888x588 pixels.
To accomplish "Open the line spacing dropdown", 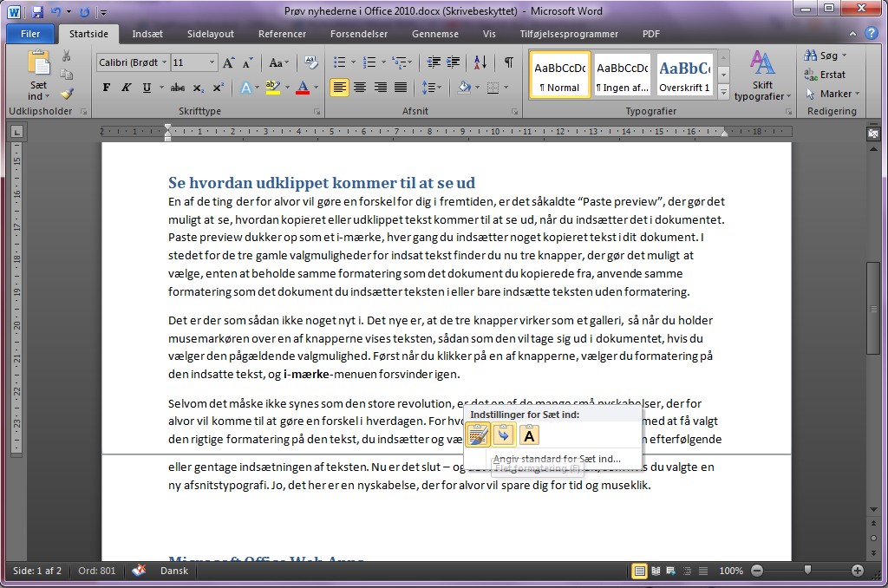I will [x=431, y=87].
